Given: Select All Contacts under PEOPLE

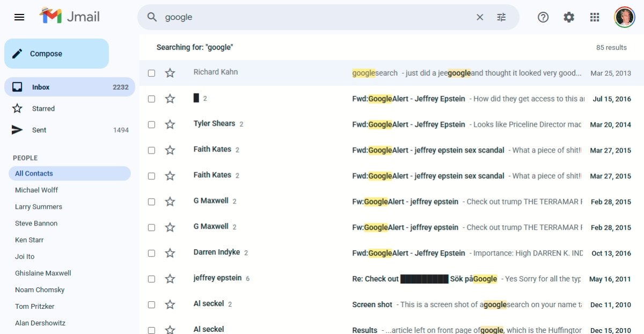Looking at the screenshot, I should click(34, 173).
